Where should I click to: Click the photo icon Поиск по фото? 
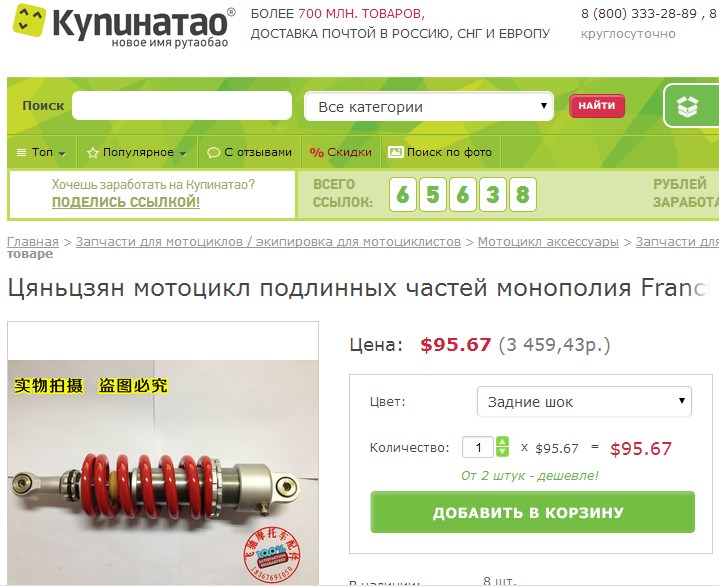pos(395,152)
